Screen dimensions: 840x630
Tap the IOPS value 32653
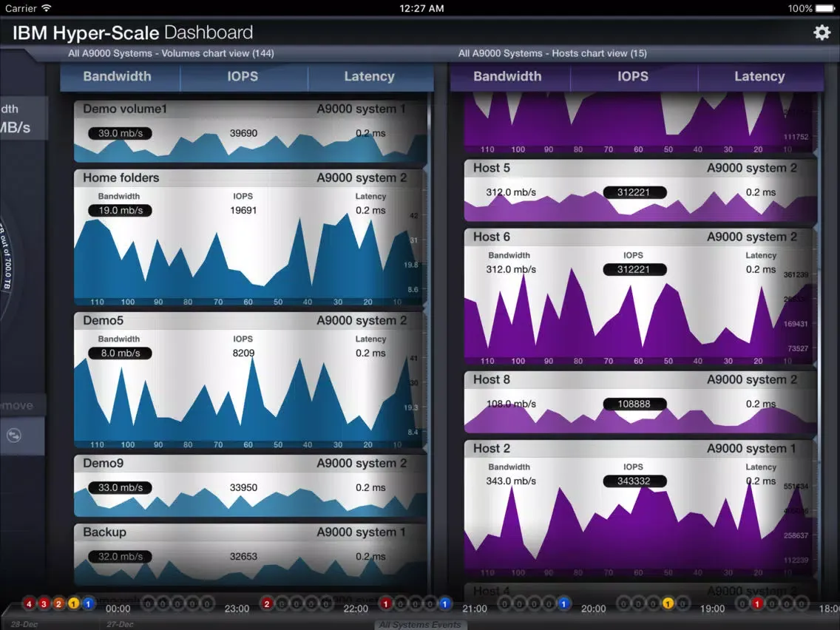(243, 557)
